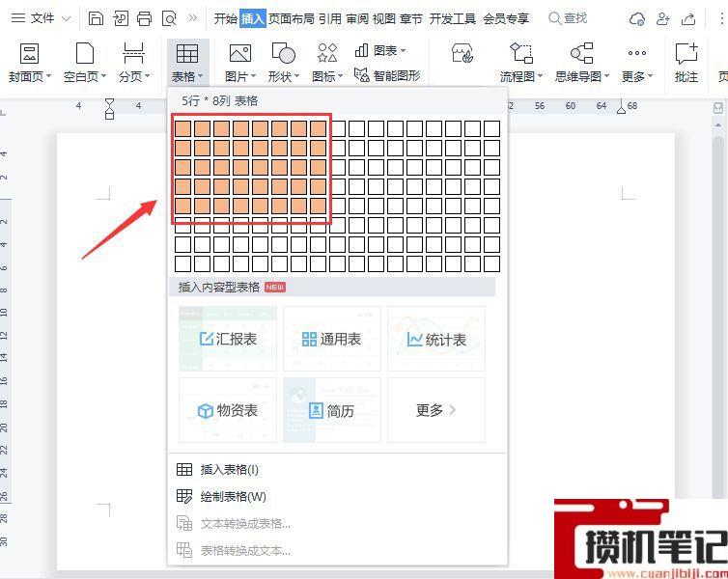
Task: Select the 汇报表 table template
Action: click(228, 339)
